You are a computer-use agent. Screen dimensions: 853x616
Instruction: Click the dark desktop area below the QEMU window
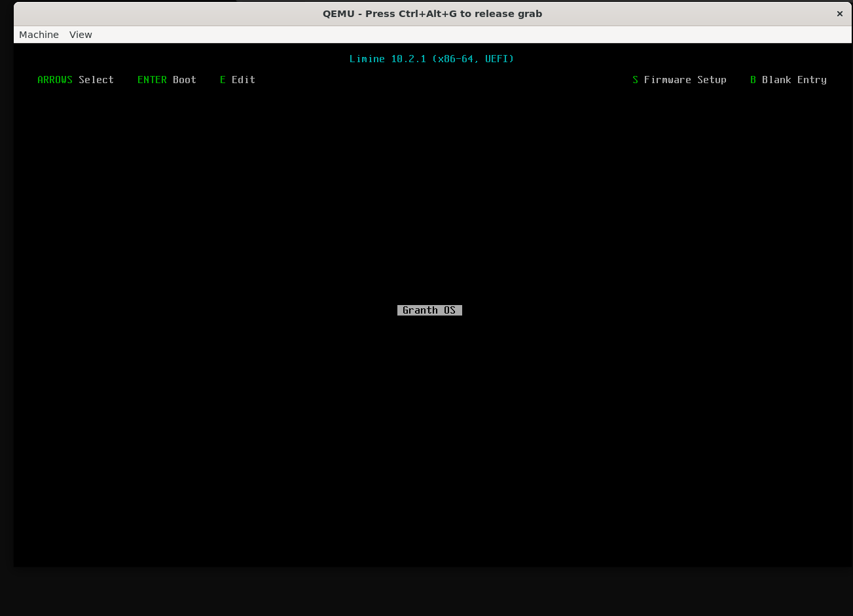[426, 592]
